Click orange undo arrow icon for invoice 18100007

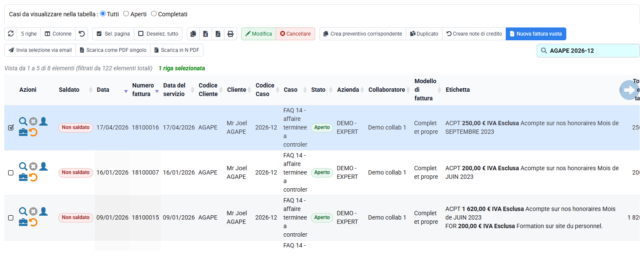[x=33, y=178]
